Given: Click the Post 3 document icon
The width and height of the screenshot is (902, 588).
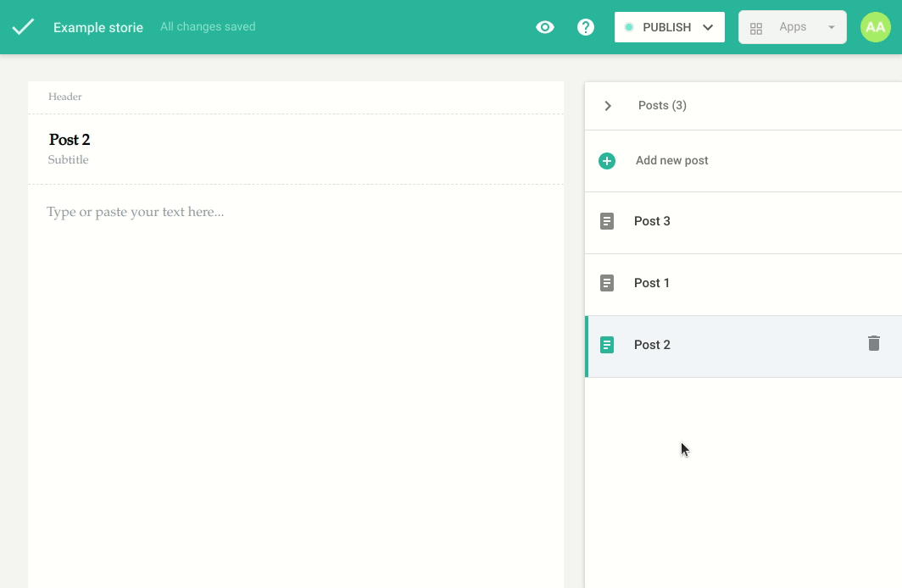Looking at the screenshot, I should [x=607, y=221].
